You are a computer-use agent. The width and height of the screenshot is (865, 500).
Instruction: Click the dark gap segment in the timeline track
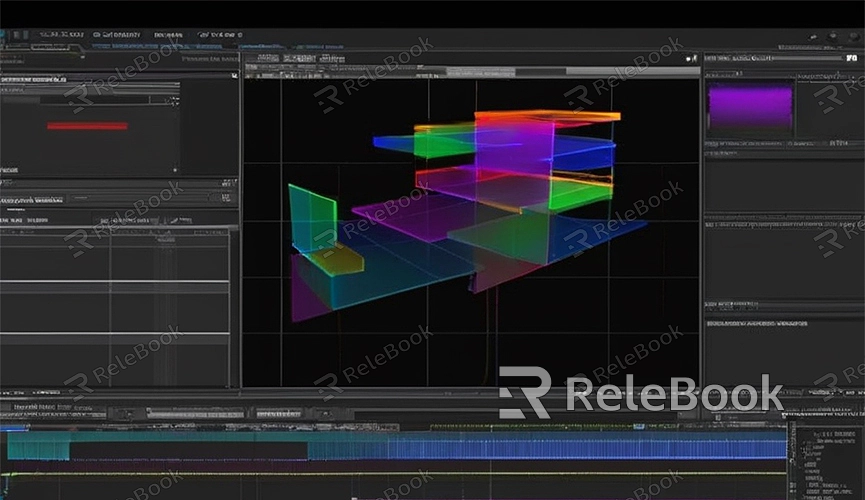(x=189, y=450)
